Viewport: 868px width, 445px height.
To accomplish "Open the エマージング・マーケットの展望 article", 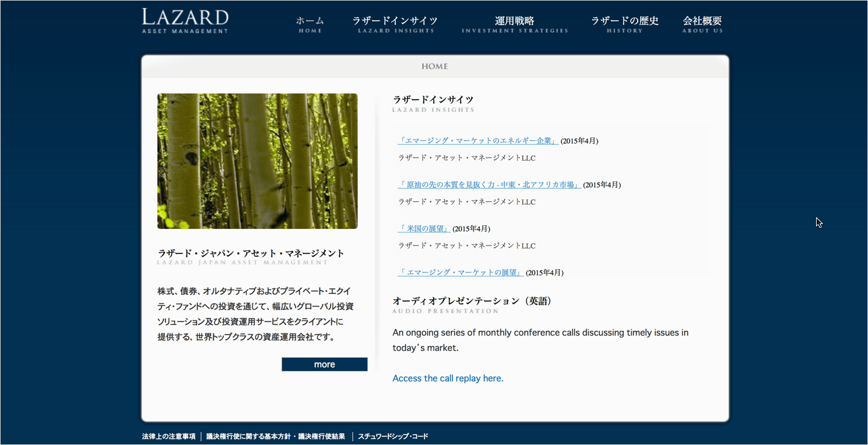I will click(x=461, y=272).
